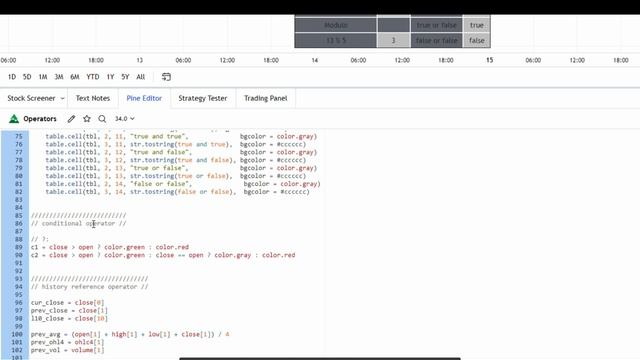Screen dimensions: 640x360
Task: Click the script rename pencil icon
Action: click(71, 119)
